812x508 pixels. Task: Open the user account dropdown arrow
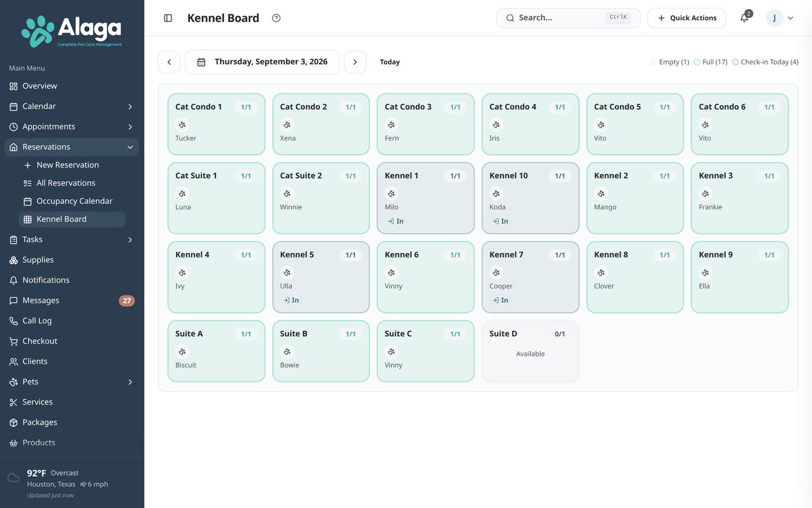tap(791, 18)
